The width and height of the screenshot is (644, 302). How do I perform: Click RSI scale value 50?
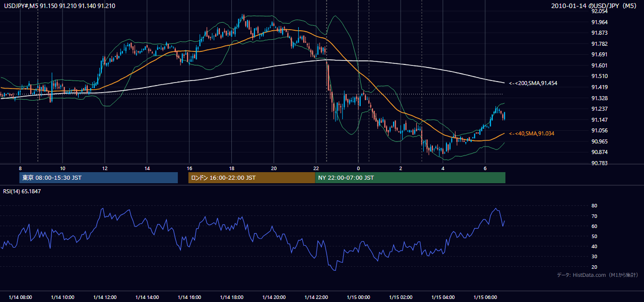(x=594, y=237)
